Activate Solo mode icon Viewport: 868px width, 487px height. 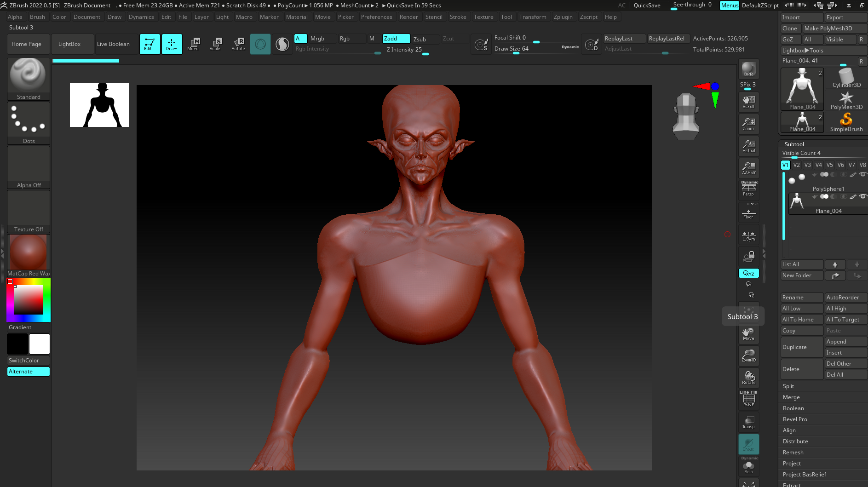tap(748, 467)
